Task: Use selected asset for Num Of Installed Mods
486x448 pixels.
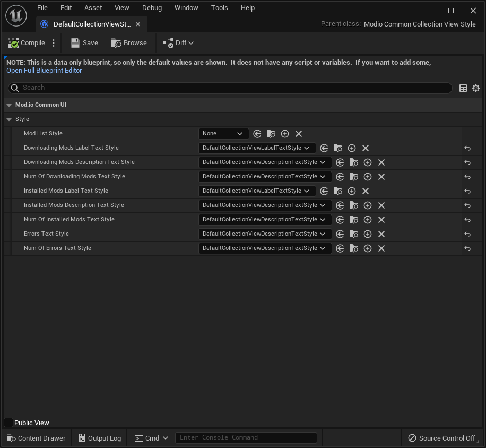Action: pyautogui.click(x=340, y=220)
